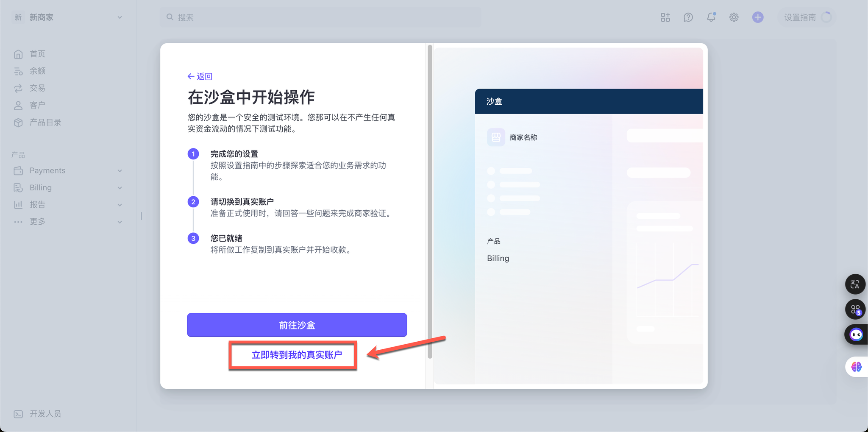Image resolution: width=868 pixels, height=432 pixels.
Task: Expand the Billing section chevron
Action: click(120, 188)
